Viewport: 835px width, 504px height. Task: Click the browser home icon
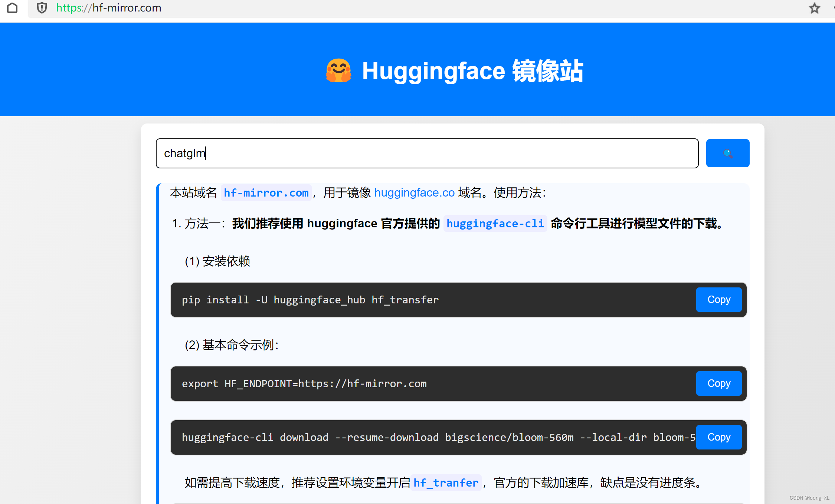[12, 8]
